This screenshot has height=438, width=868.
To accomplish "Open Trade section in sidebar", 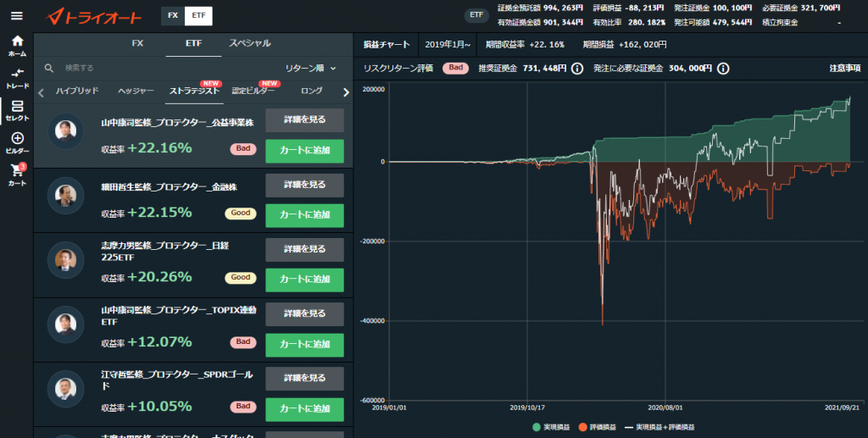I will (17, 79).
